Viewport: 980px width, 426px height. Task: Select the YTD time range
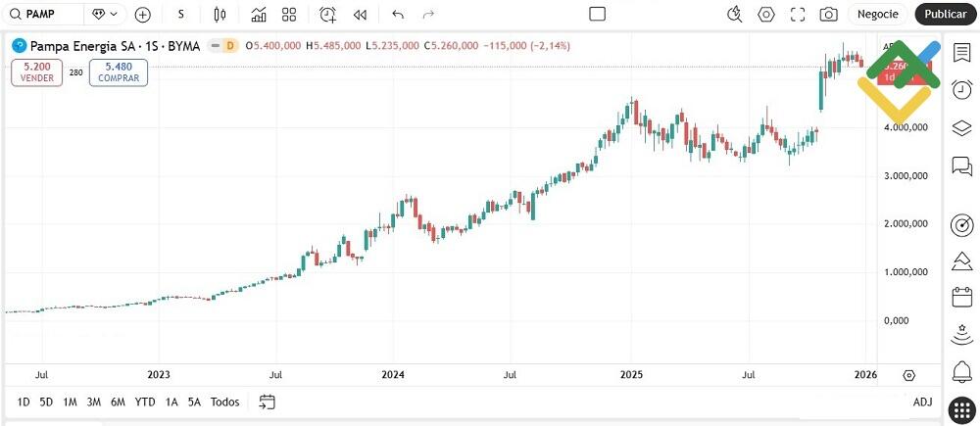[145, 402]
